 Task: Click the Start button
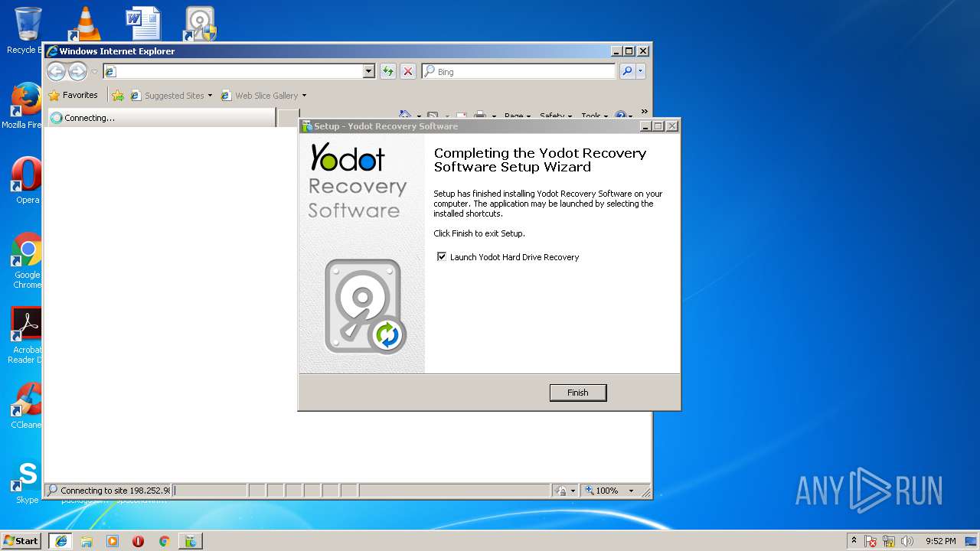coord(21,540)
